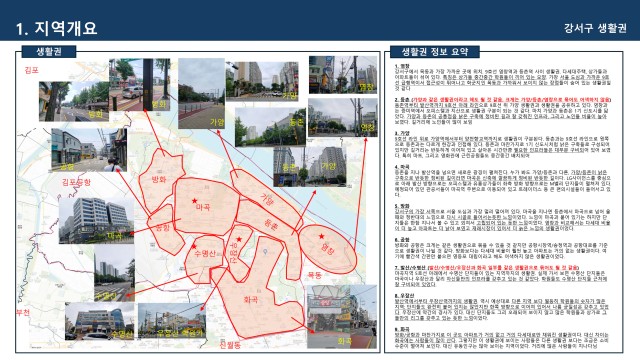Click the 김포공항 label on the map
Screen dimensions: 640x360
pos(76,182)
